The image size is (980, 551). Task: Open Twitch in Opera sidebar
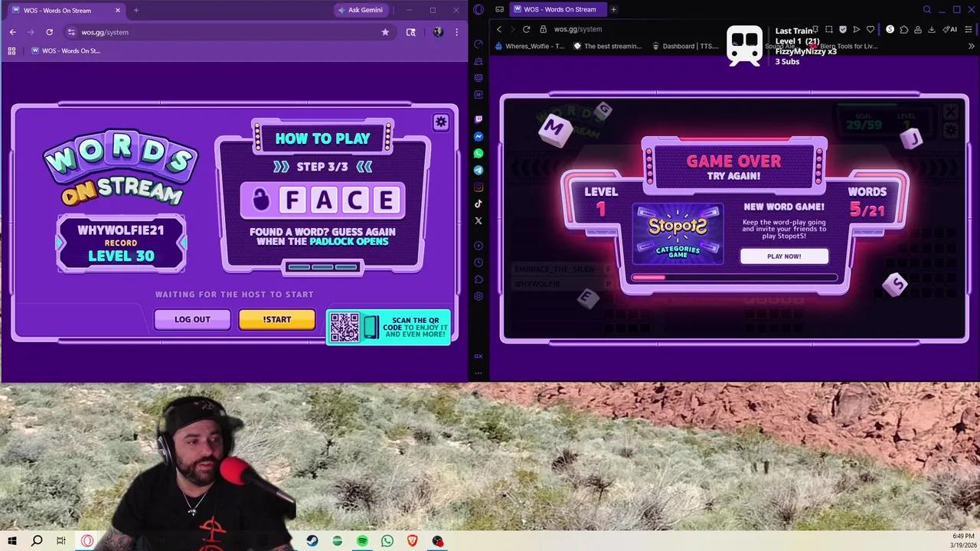tap(479, 119)
